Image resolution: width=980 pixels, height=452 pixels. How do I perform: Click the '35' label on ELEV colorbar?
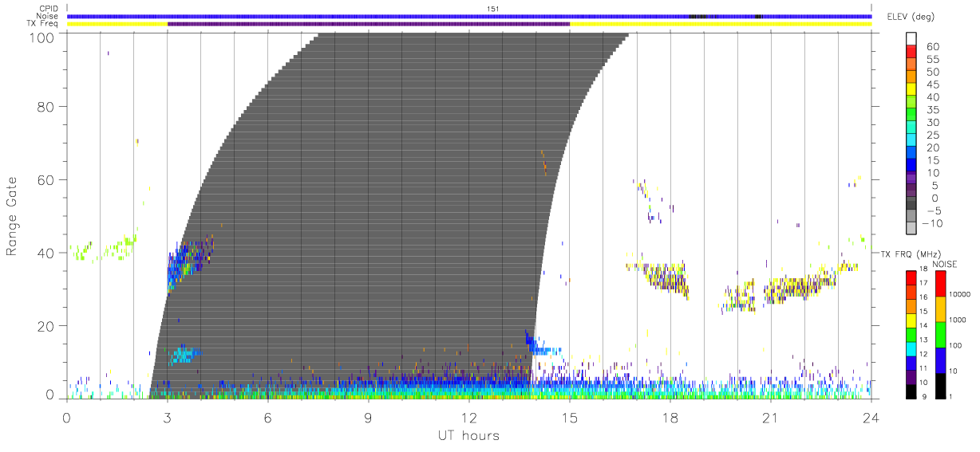click(x=933, y=109)
